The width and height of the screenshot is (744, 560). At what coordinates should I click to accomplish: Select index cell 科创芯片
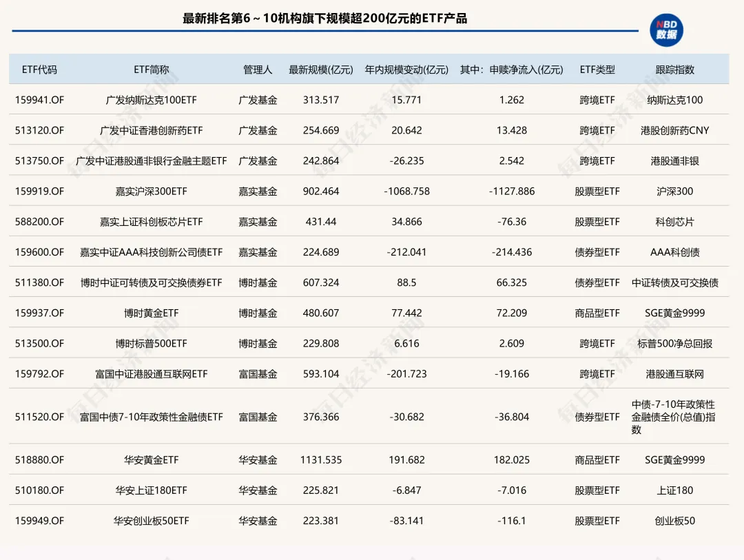(674, 222)
